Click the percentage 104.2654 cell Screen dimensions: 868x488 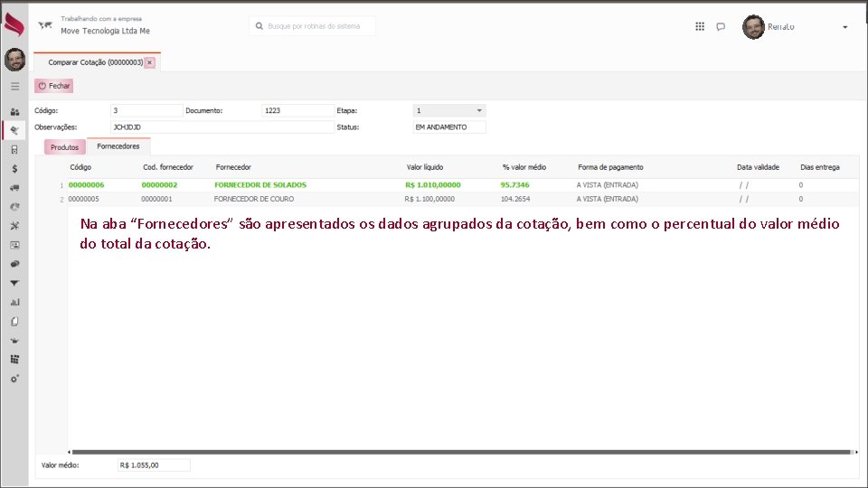[515, 199]
